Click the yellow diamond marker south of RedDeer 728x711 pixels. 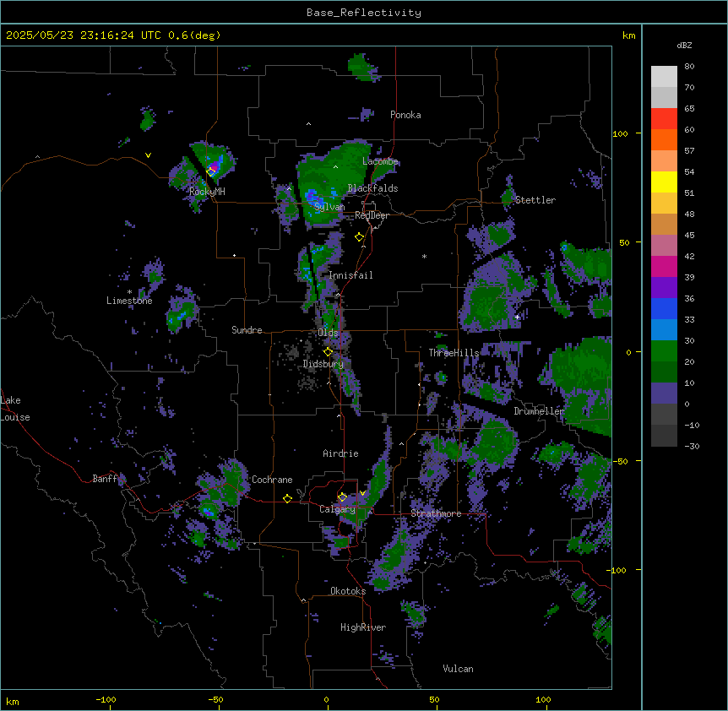click(360, 237)
